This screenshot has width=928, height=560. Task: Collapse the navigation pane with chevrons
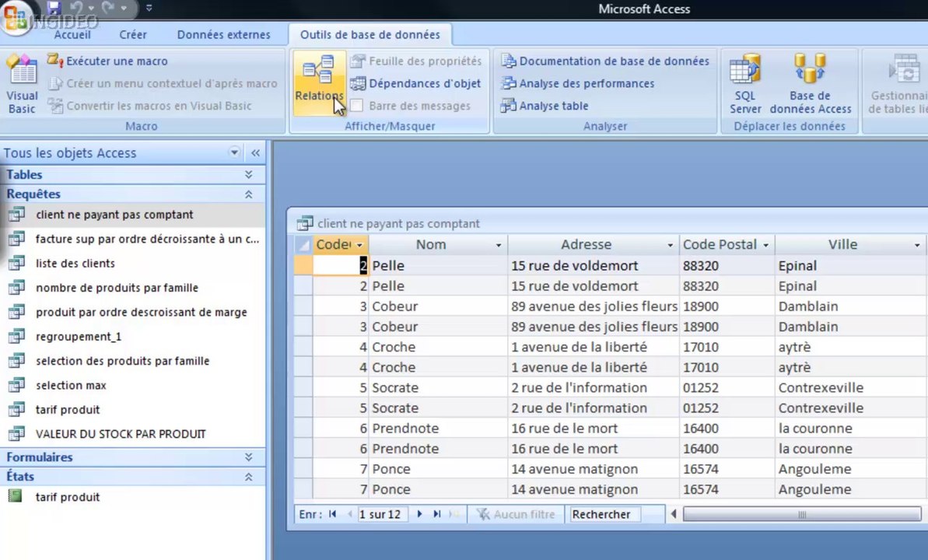point(255,152)
